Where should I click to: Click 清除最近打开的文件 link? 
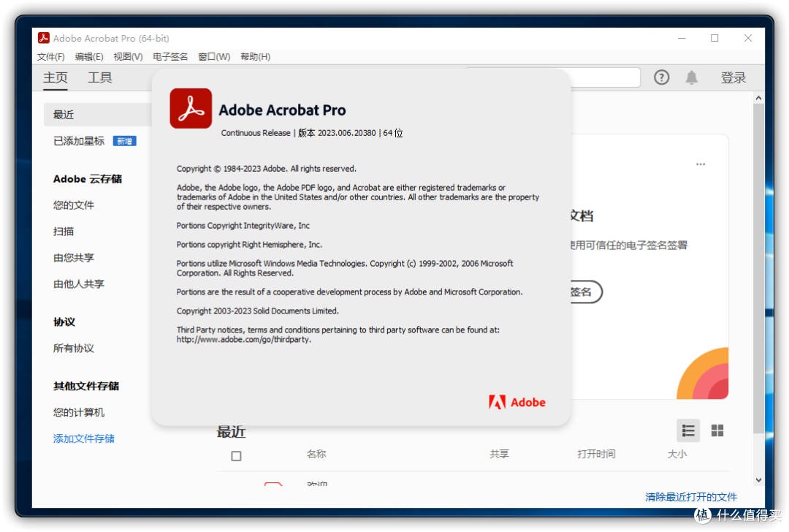691,497
